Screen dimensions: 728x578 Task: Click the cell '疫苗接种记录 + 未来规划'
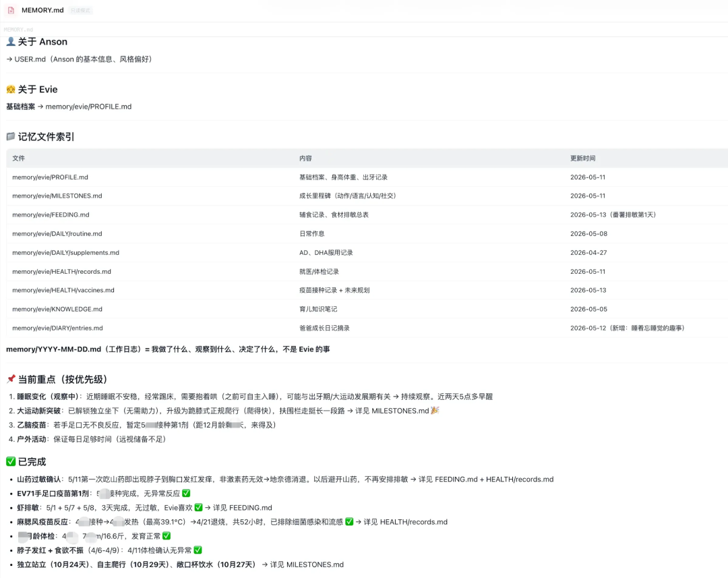pos(334,291)
